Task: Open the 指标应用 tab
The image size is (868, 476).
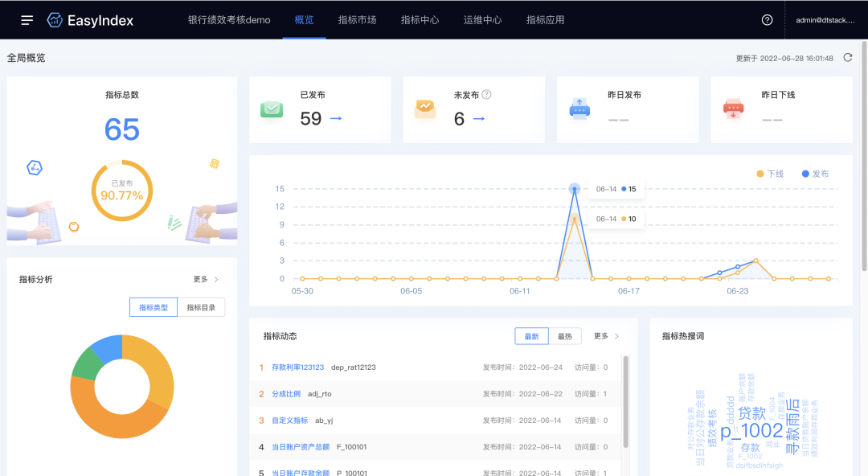Action: (x=545, y=20)
